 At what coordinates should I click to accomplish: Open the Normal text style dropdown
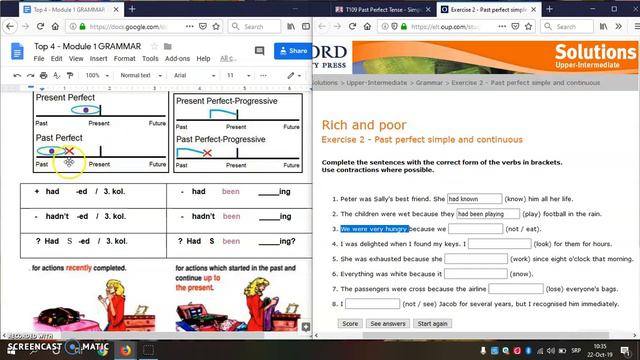click(x=141, y=76)
